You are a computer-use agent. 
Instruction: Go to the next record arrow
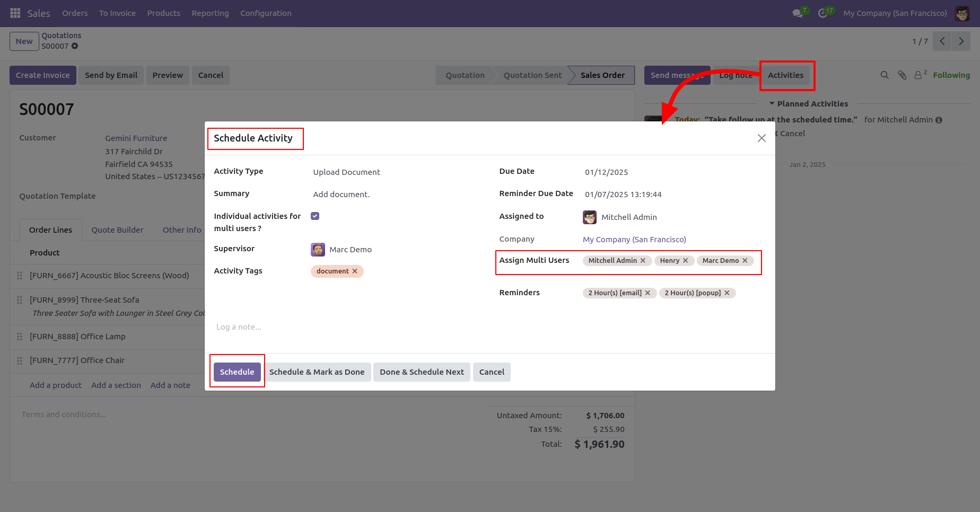click(x=961, y=41)
